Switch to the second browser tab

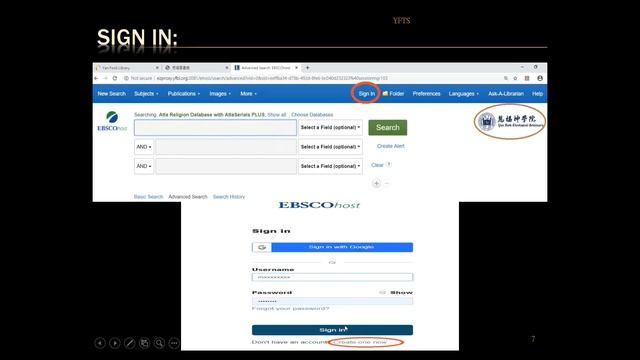coord(197,68)
